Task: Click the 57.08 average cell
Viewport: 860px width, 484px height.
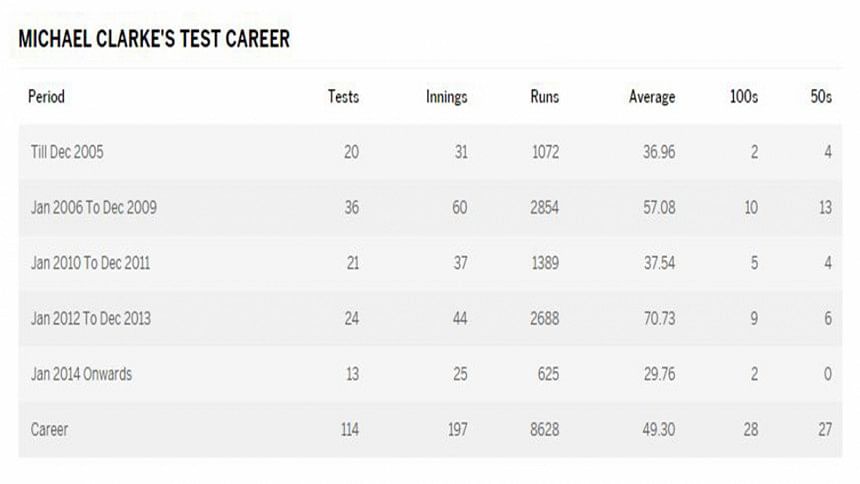Action: pyautogui.click(x=659, y=207)
